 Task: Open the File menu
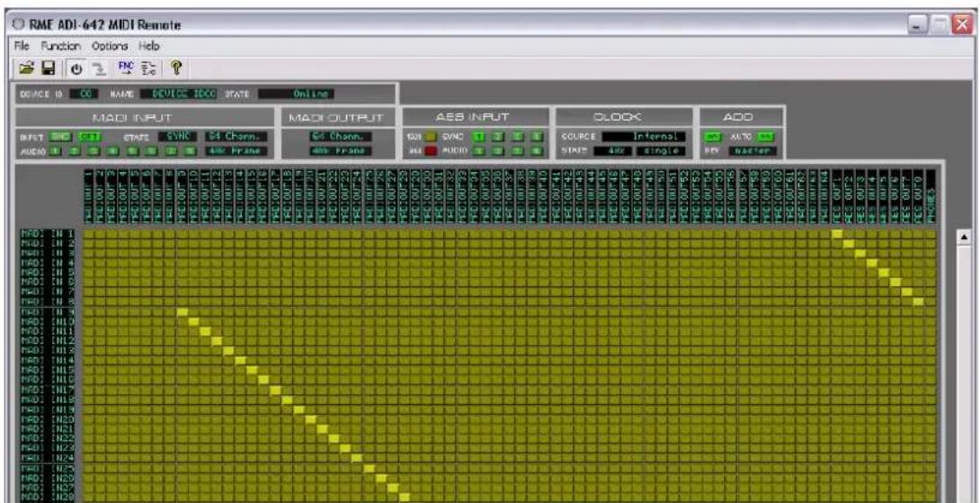[22, 46]
